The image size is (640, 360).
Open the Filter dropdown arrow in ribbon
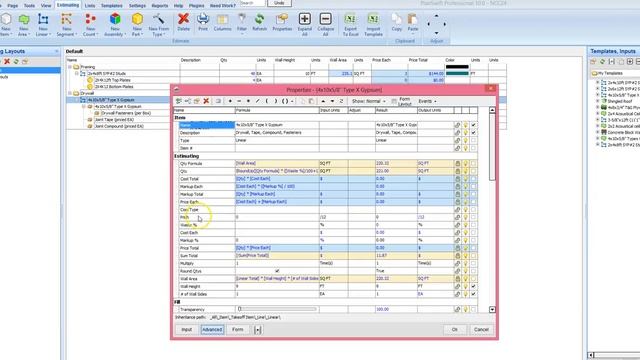242,34
